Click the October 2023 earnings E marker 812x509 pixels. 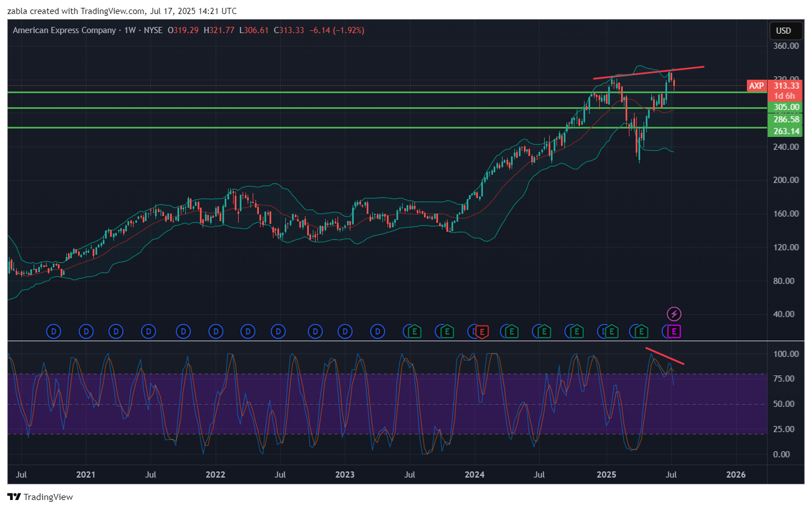(x=447, y=332)
